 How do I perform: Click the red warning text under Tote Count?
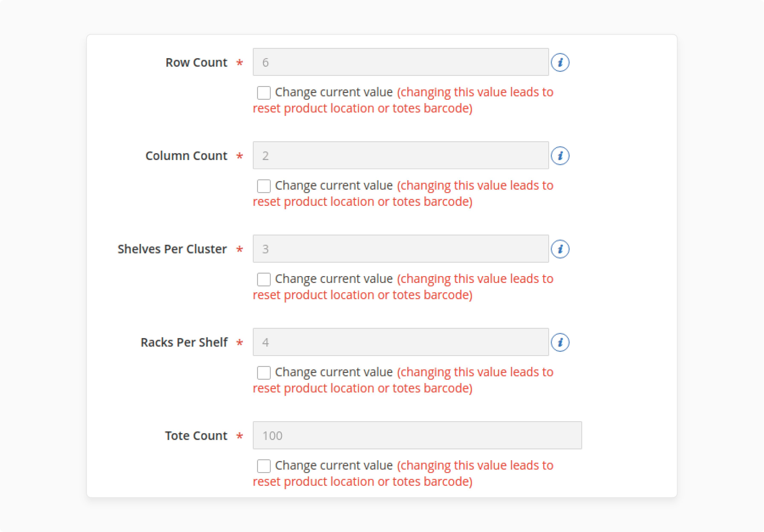point(403,473)
